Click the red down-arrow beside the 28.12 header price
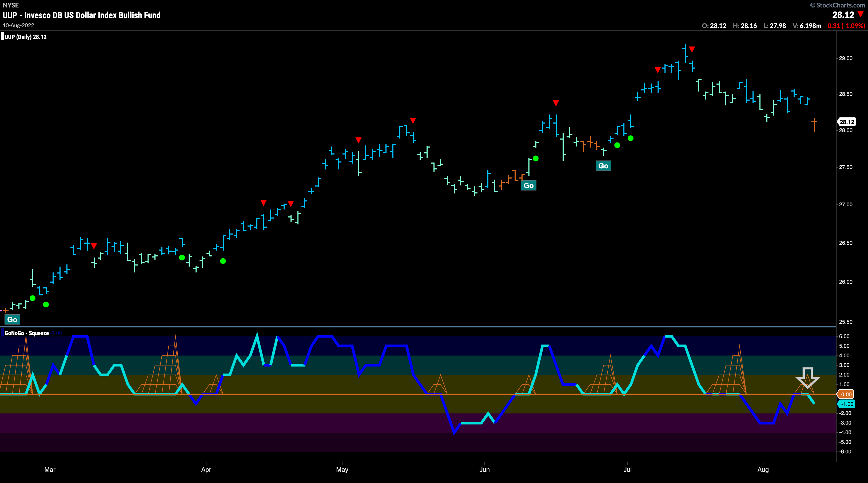Viewport: 868px width, 483px height. click(x=861, y=14)
